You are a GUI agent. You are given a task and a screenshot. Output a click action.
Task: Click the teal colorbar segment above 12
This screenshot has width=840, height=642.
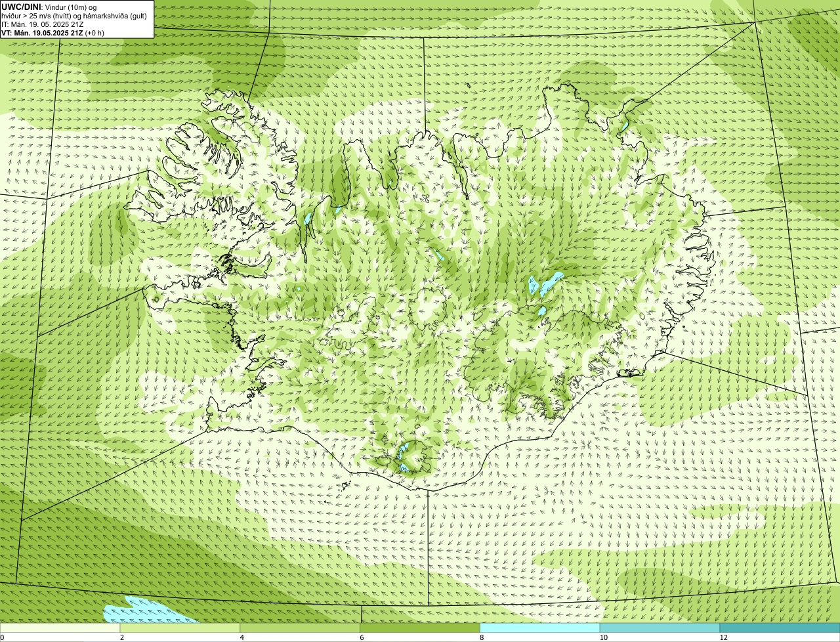point(780,628)
